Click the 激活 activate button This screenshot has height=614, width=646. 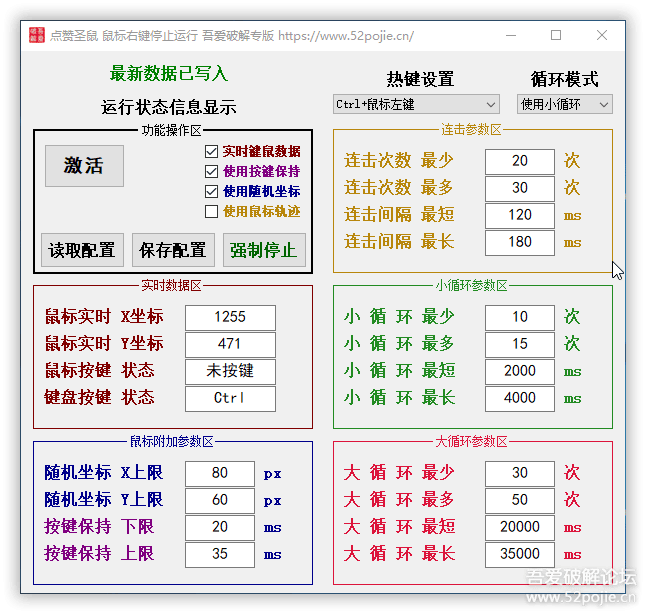84,166
